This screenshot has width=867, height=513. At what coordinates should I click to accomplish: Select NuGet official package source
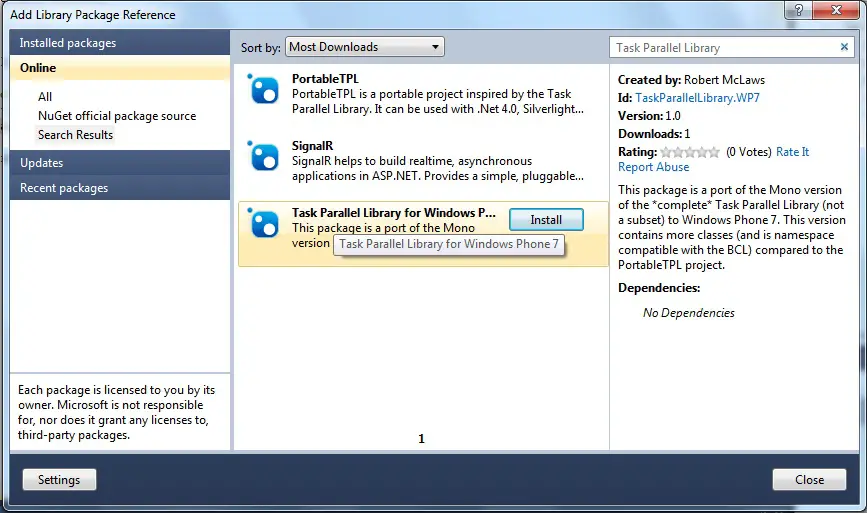pyautogui.click(x=117, y=116)
